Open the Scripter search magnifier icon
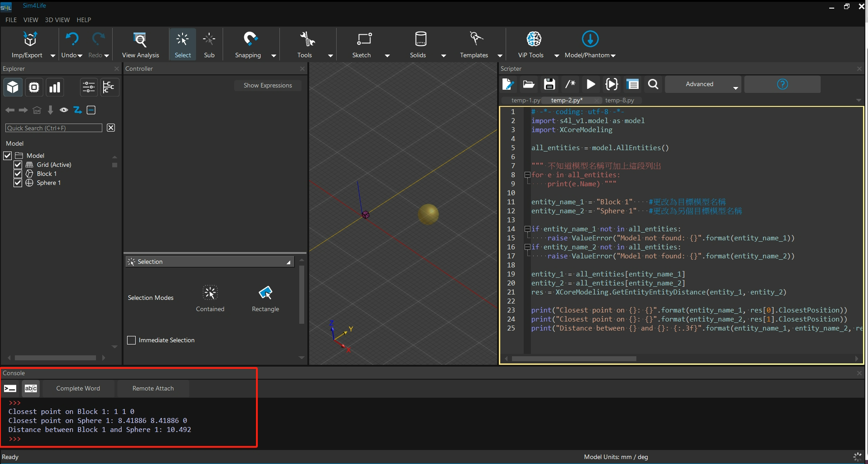Image resolution: width=868 pixels, height=464 pixels. [653, 84]
